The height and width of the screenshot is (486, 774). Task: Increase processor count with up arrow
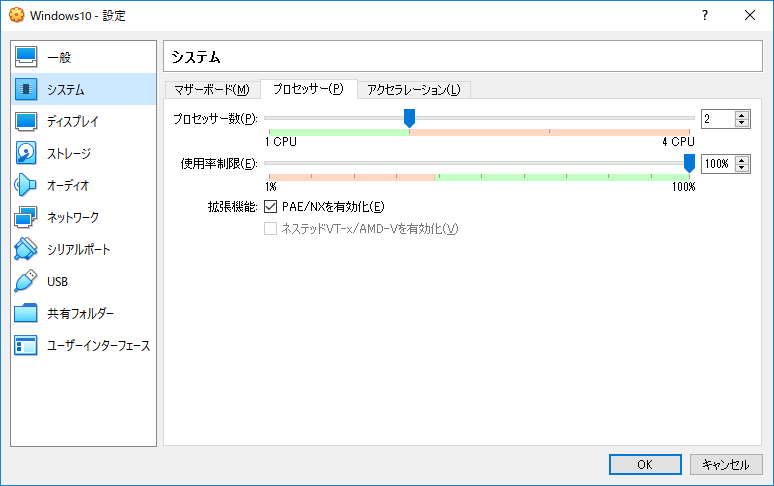point(741,115)
